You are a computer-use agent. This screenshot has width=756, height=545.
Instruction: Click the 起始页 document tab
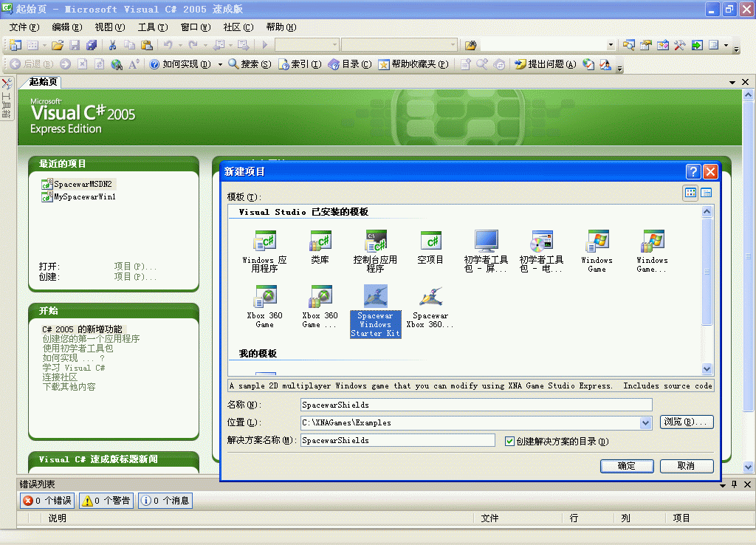coord(44,82)
